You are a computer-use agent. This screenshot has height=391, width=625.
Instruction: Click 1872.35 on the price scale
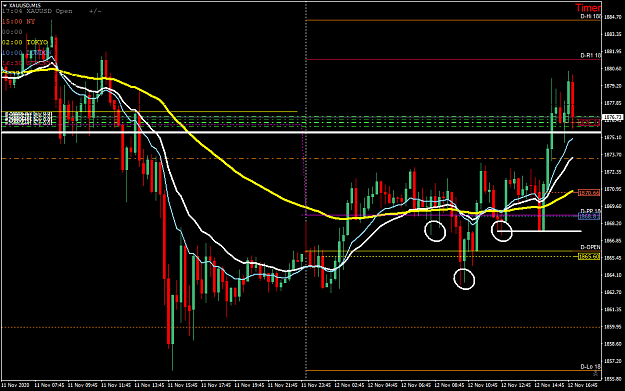[613, 172]
